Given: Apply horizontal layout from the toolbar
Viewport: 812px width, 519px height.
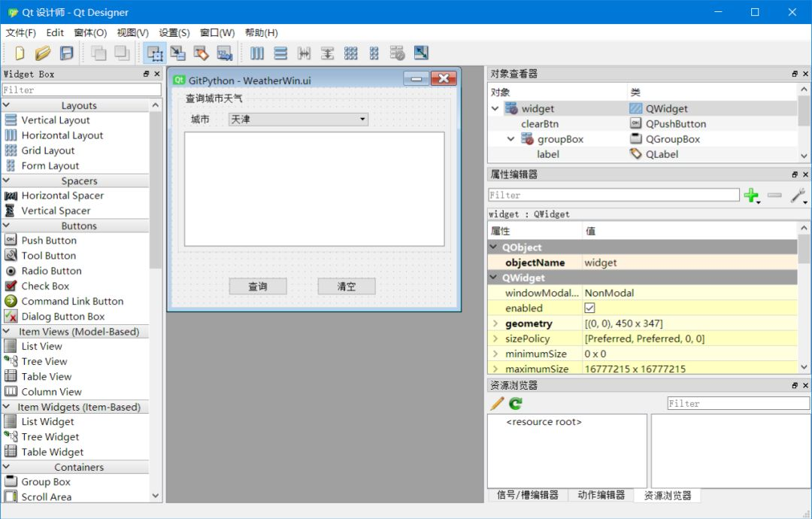Looking at the screenshot, I should (257, 53).
